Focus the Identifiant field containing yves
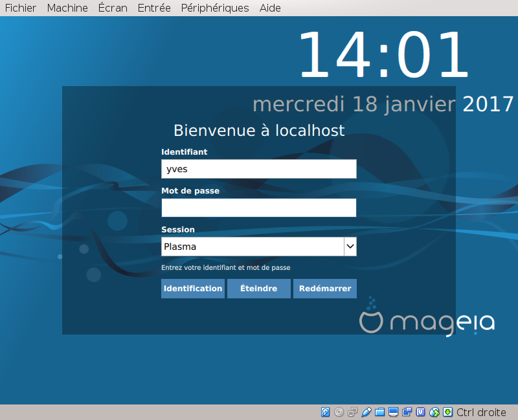 [x=259, y=169]
